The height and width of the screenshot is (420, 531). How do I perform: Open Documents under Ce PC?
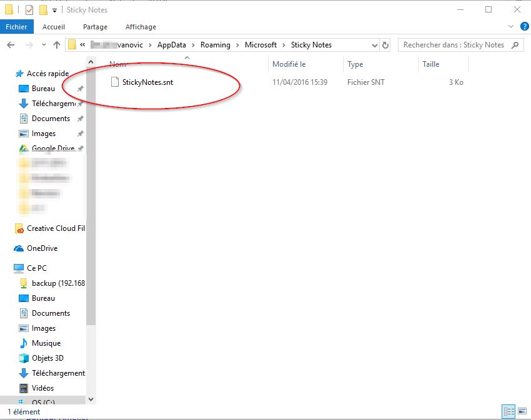point(51,313)
